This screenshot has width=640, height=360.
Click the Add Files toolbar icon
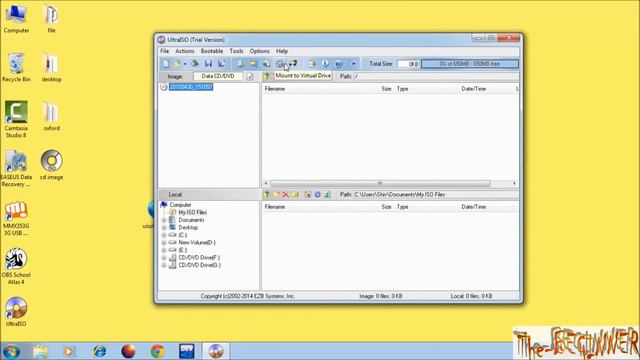(312, 64)
